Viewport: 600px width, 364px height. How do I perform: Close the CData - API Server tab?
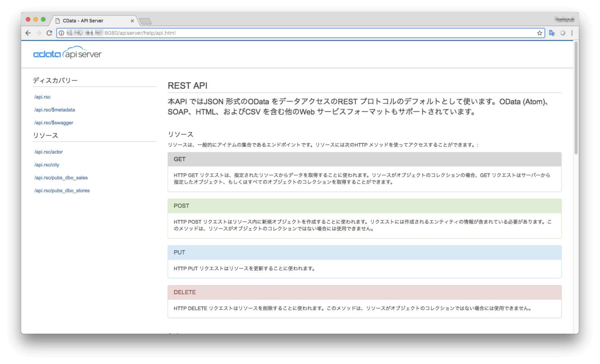click(132, 21)
